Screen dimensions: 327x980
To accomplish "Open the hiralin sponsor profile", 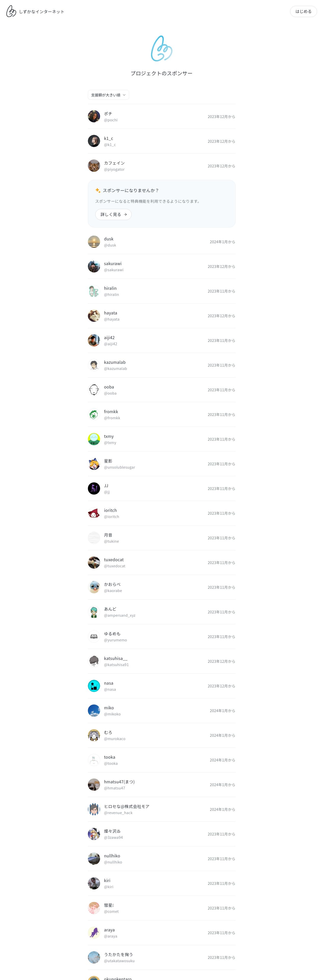I will pyautogui.click(x=161, y=291).
